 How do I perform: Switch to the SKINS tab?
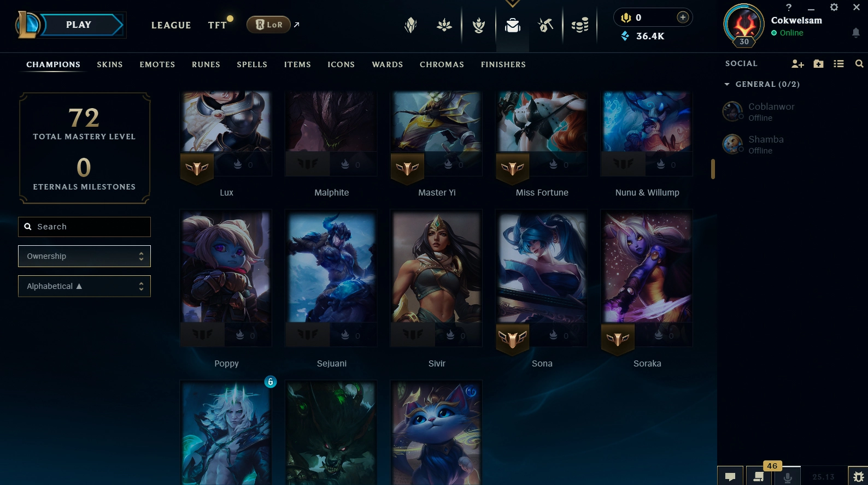click(110, 64)
